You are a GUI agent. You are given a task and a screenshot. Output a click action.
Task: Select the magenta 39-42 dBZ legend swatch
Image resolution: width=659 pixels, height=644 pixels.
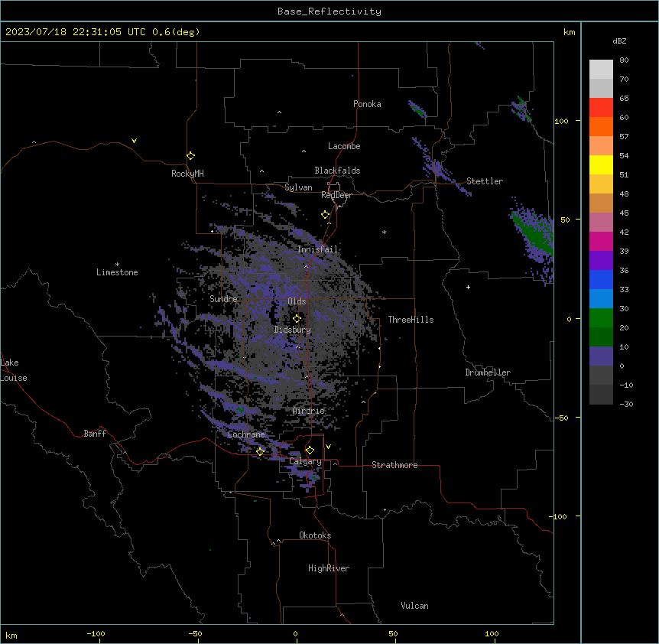click(601, 241)
